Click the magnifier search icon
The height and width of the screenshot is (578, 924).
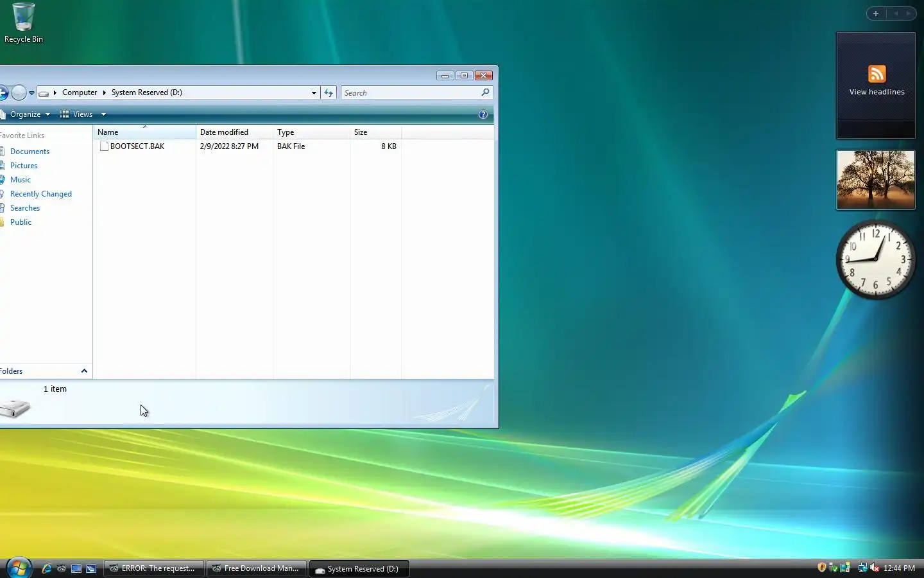pos(486,92)
